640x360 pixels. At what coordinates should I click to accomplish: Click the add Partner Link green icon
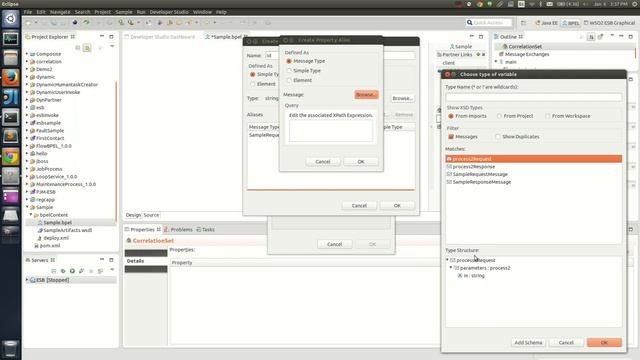[478, 54]
